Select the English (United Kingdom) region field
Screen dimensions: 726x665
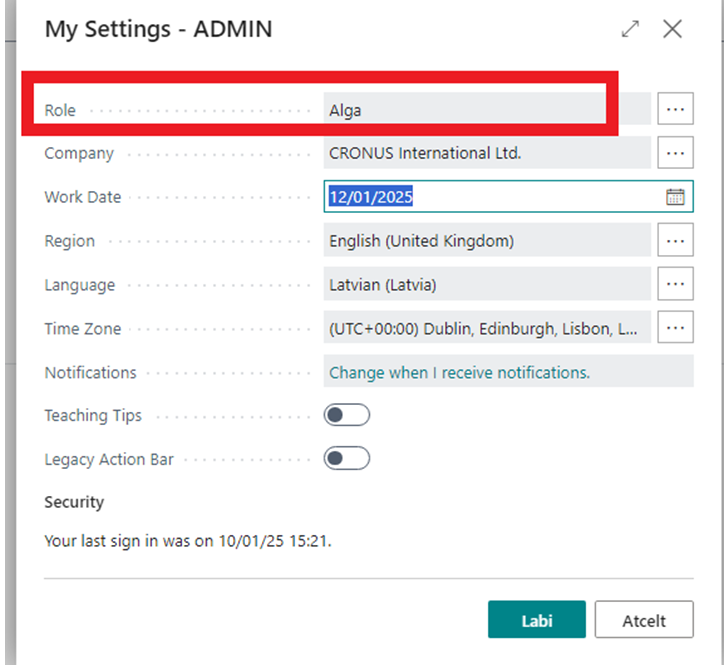coord(486,241)
